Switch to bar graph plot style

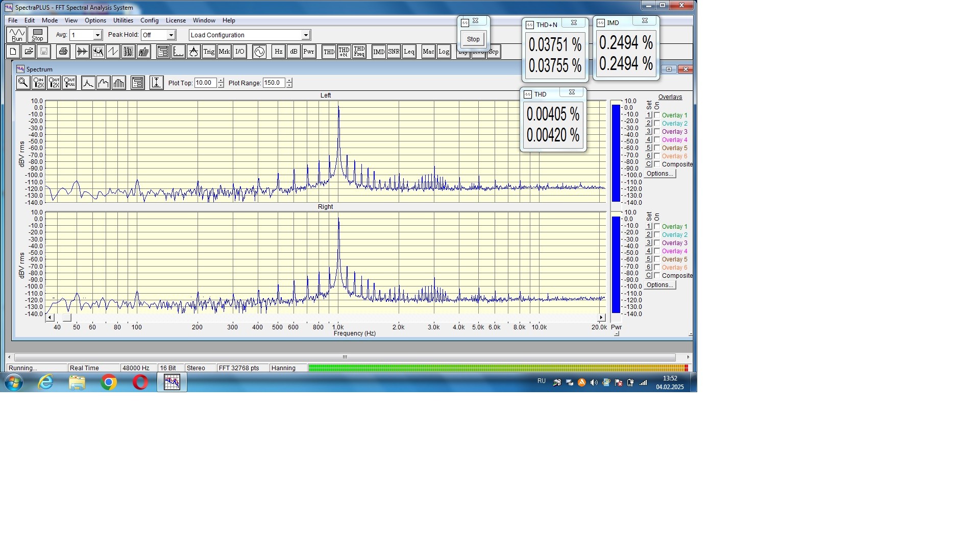click(x=119, y=83)
